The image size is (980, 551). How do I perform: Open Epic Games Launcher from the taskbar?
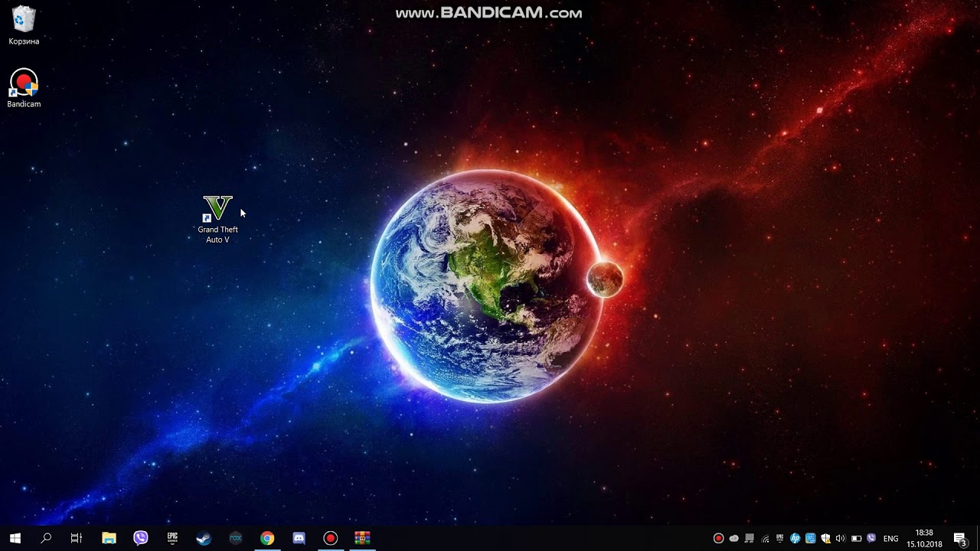pyautogui.click(x=172, y=538)
